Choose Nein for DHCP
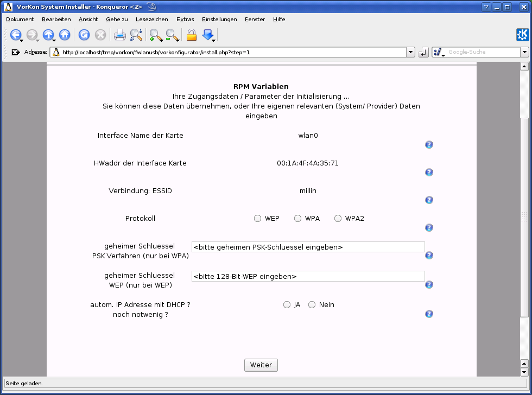This screenshot has height=395, width=532. 312,305
